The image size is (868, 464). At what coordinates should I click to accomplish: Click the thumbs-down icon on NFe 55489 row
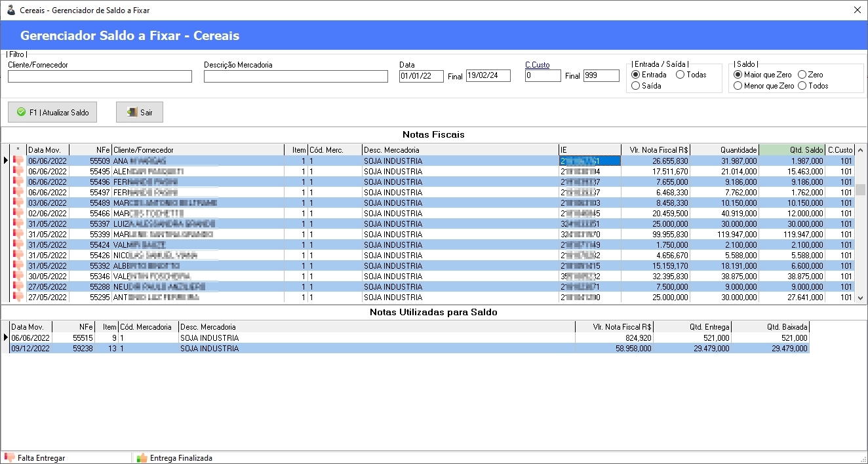click(18, 203)
